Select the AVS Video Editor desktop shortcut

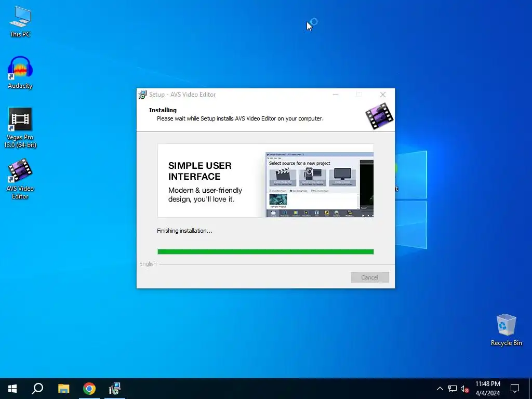pos(20,179)
